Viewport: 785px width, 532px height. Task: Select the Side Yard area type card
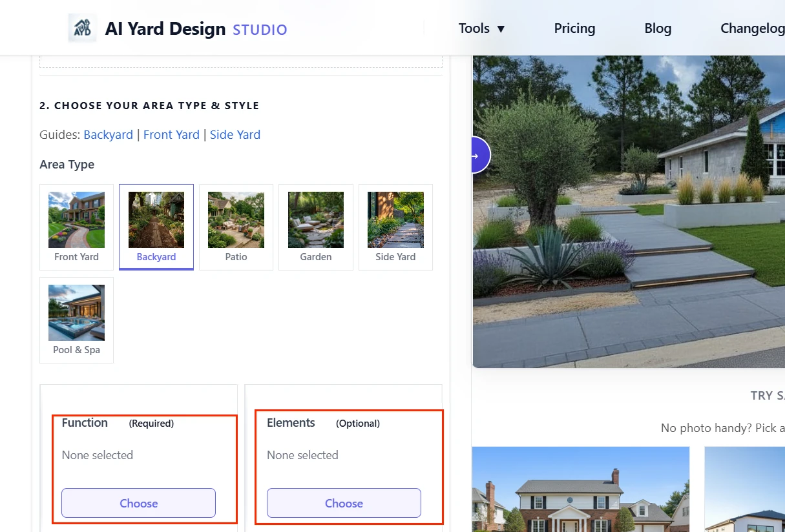pyautogui.click(x=395, y=227)
